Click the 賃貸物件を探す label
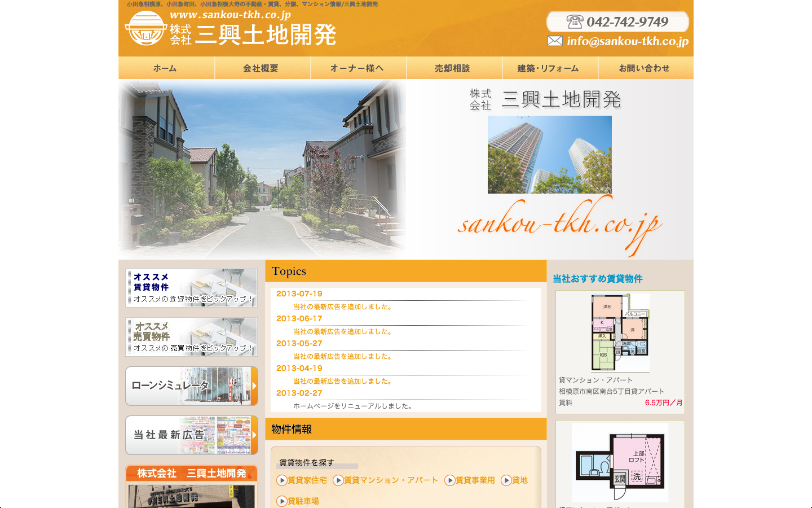812x508 pixels. point(307,463)
